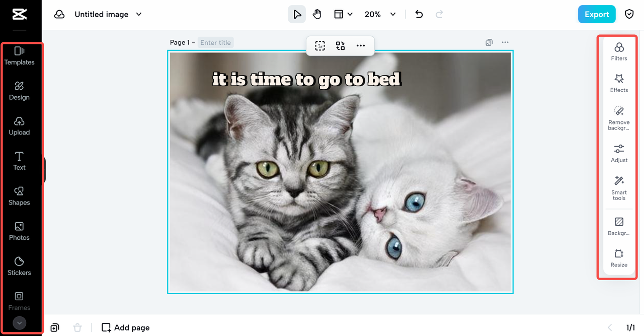Viewport: 644px width, 336px height.
Task: Click the CapCut logo icon
Action: (20, 15)
